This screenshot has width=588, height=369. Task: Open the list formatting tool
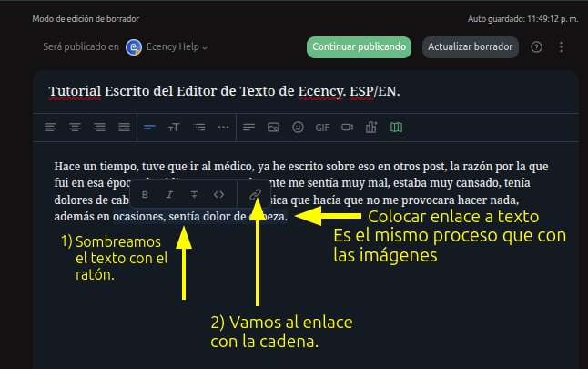coord(199,128)
